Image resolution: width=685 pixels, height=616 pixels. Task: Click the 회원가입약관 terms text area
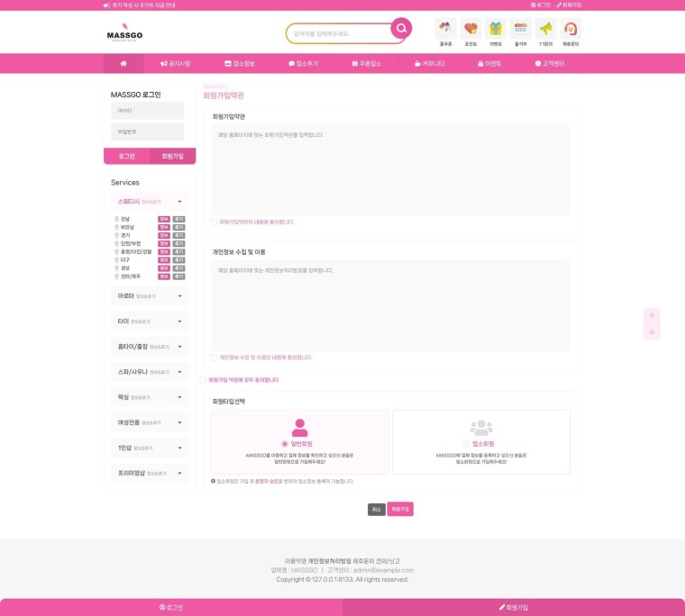pyautogui.click(x=390, y=170)
